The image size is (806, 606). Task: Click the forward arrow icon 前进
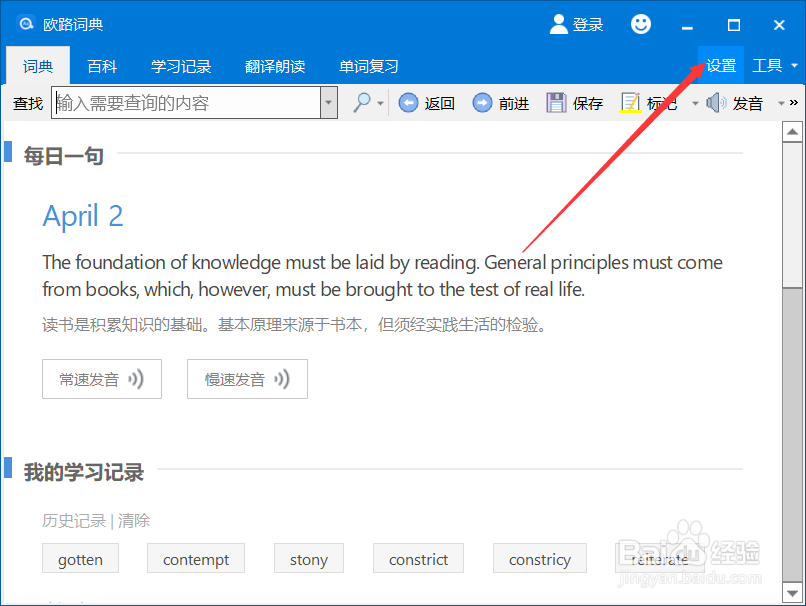(482, 103)
